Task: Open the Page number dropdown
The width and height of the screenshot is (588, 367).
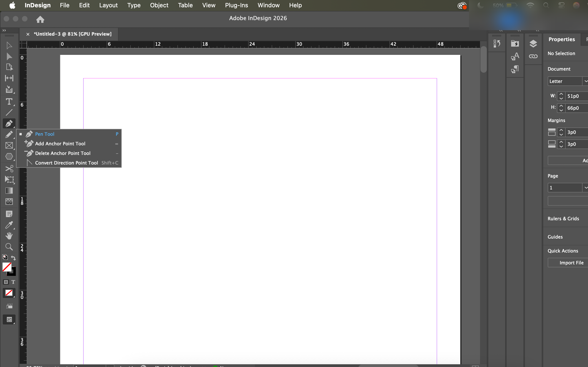Action: (585, 188)
